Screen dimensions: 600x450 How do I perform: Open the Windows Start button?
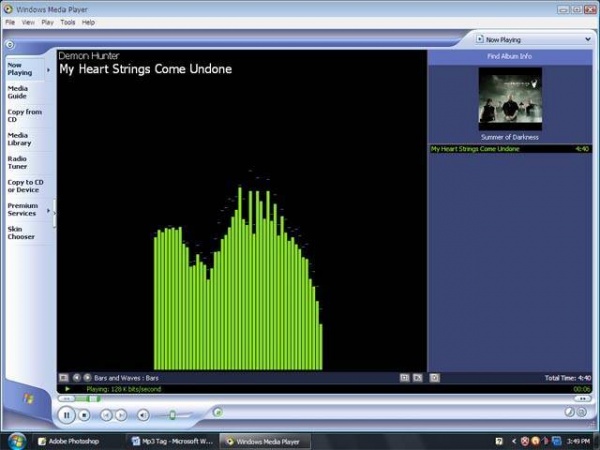pyautogui.click(x=16, y=441)
